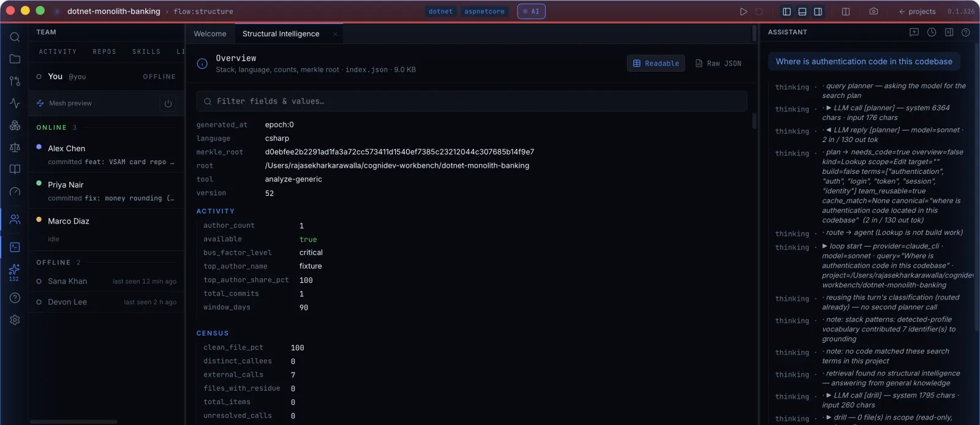Click the camera screenshot icon
The image size is (980, 425).
873,11
